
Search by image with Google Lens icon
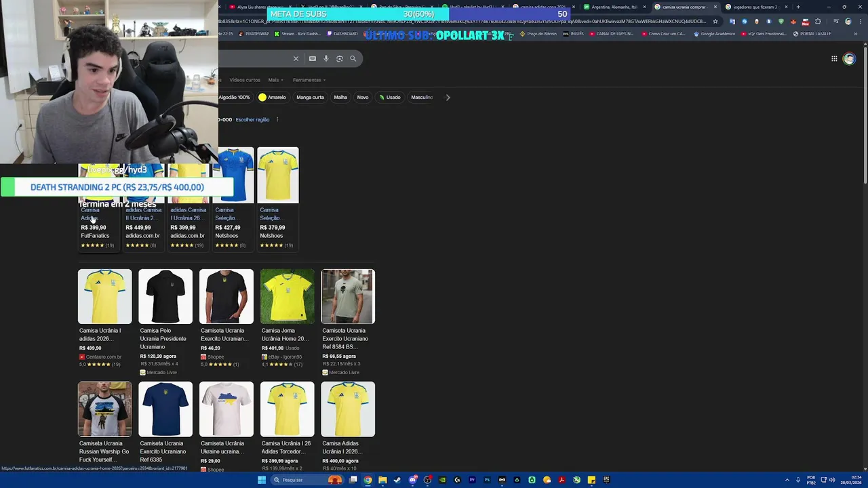[340, 59]
